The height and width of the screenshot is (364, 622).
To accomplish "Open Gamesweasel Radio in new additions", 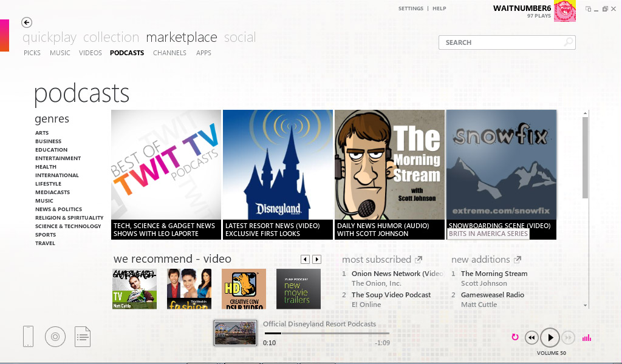I will click(492, 295).
